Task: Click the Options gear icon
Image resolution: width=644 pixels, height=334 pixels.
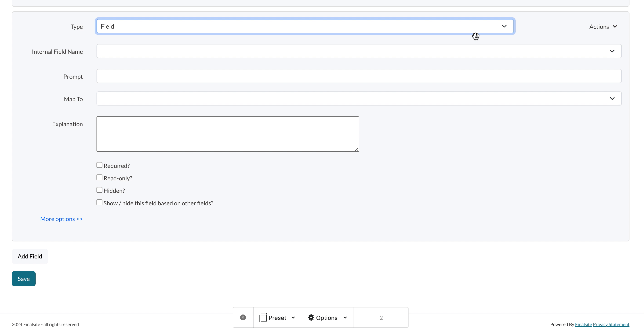Action: 311,317
